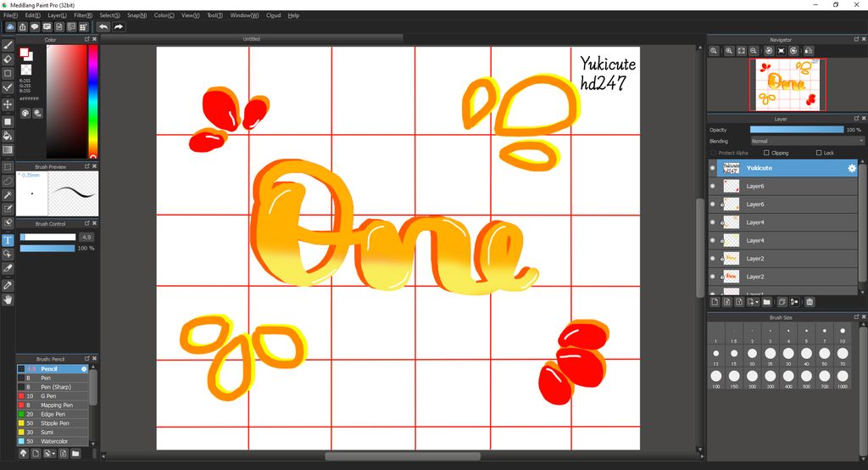Select the Bucket fill tool

pyautogui.click(x=8, y=136)
